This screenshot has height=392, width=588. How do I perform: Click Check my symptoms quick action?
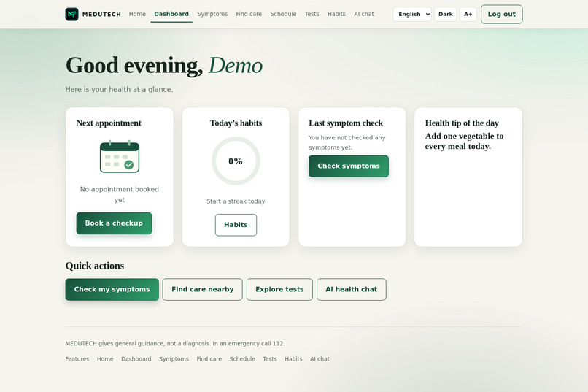pos(112,289)
